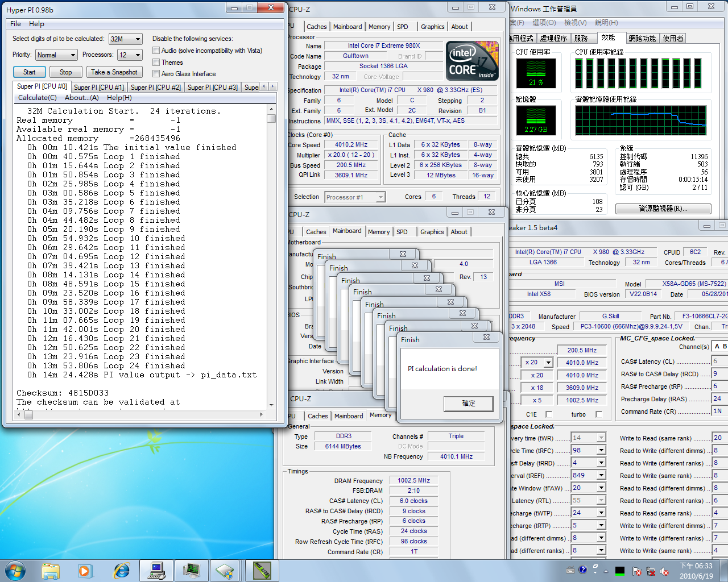Open Action Center flag tray icon
Viewport: 728px width, 582px height.
point(637,571)
